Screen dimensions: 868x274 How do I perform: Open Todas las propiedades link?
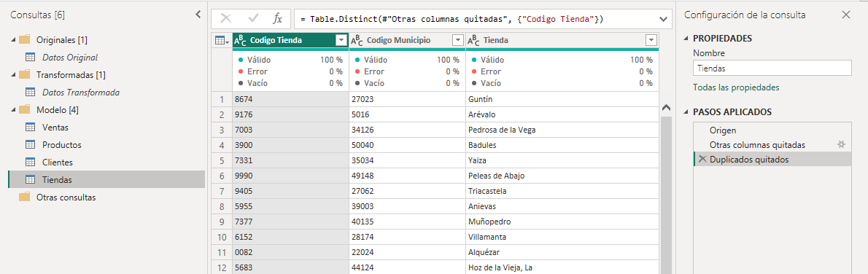pyautogui.click(x=736, y=87)
